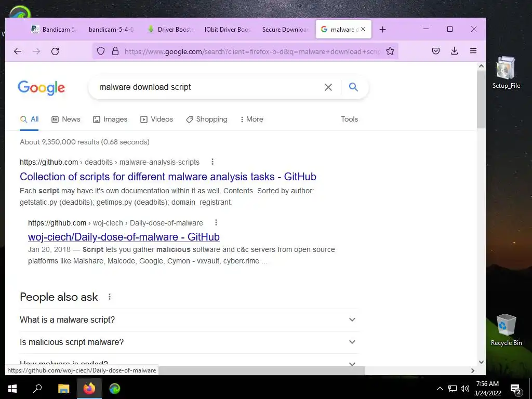Screen dimensions: 532x399
Task: Open volume control in tray
Action: tap(465, 389)
